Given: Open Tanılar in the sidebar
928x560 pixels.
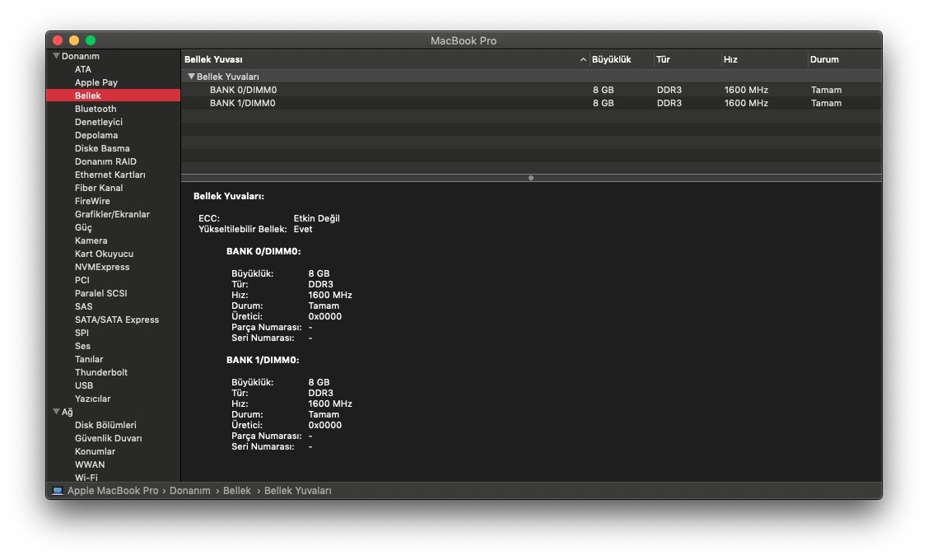Looking at the screenshot, I should pyautogui.click(x=89, y=359).
